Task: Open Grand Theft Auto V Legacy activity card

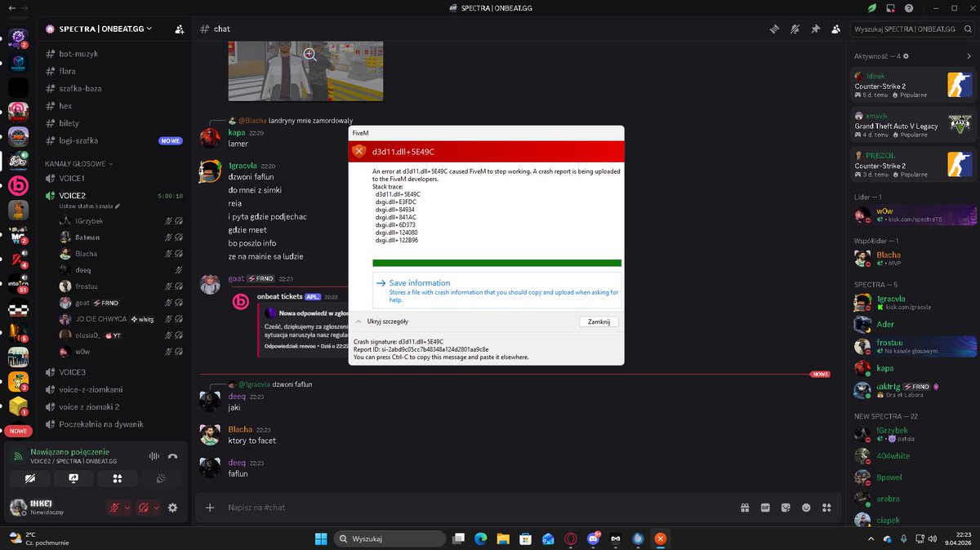Action: click(x=913, y=126)
